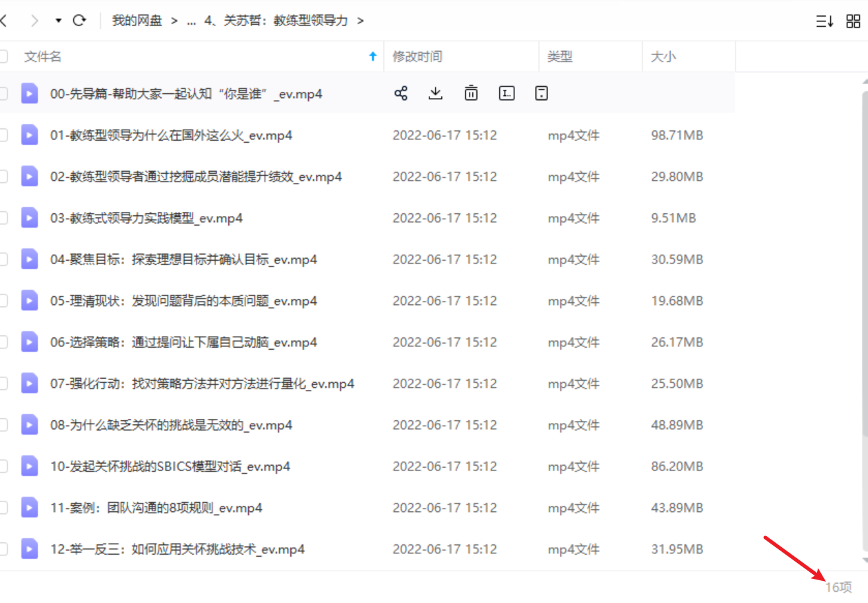Screen dimensions: 868x603
Task: Open 01-教练型领导为什么在国外这么火_ev.mp4
Action: [172, 135]
